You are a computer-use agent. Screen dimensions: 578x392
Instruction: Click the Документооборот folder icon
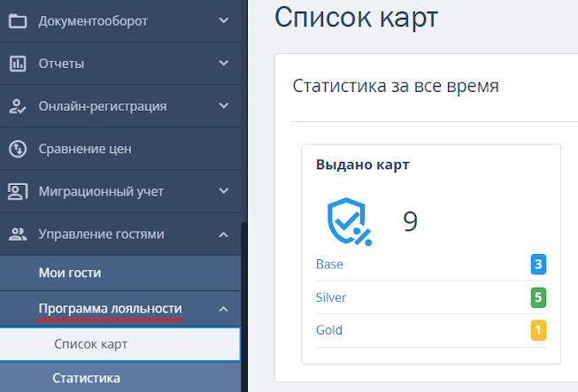click(x=18, y=20)
